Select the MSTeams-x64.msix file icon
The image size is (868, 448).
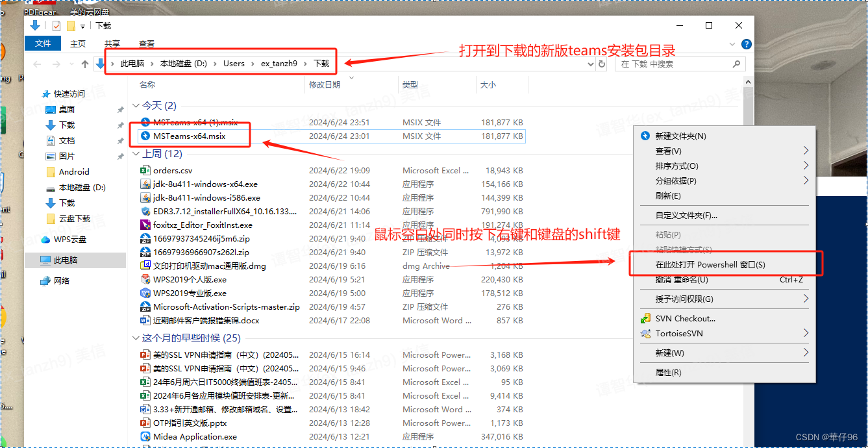tap(145, 136)
